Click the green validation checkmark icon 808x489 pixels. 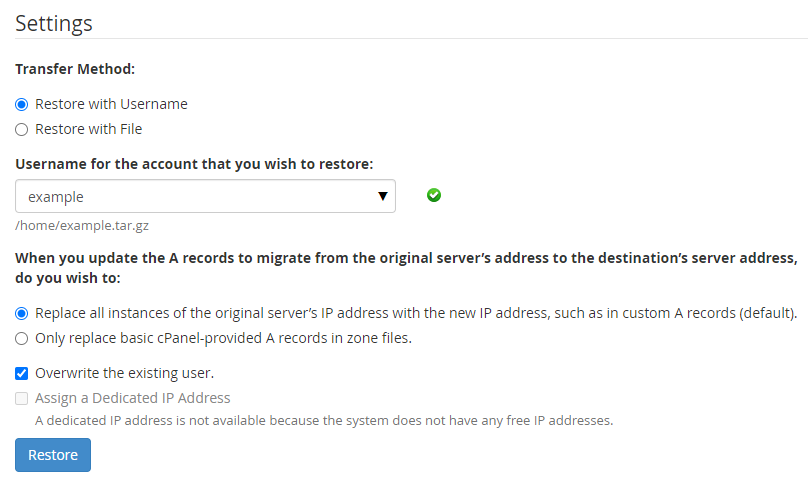434,196
